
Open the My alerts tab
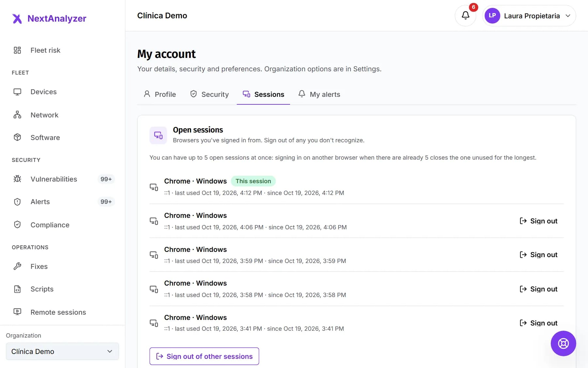[x=319, y=94]
